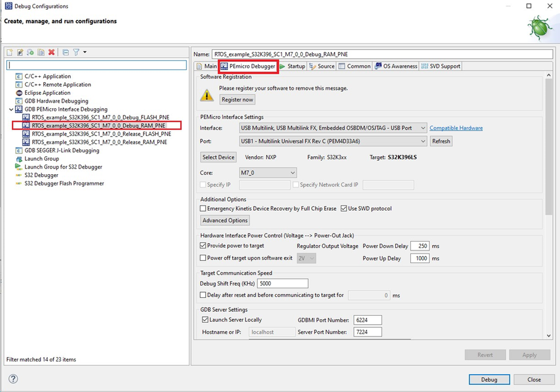Toggle Delay after reset checkbox

203,295
